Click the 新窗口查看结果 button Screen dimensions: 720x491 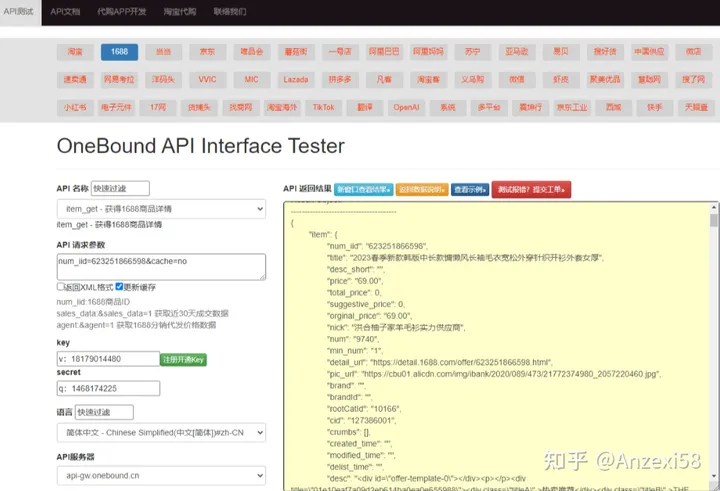pos(363,189)
